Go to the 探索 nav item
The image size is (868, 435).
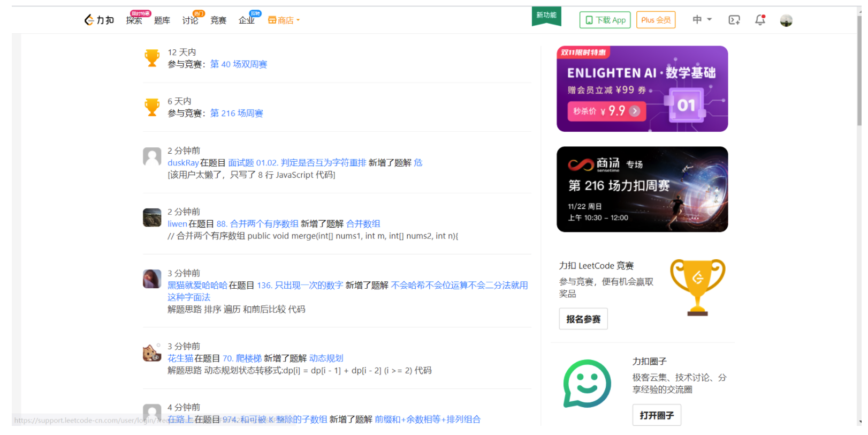(134, 20)
